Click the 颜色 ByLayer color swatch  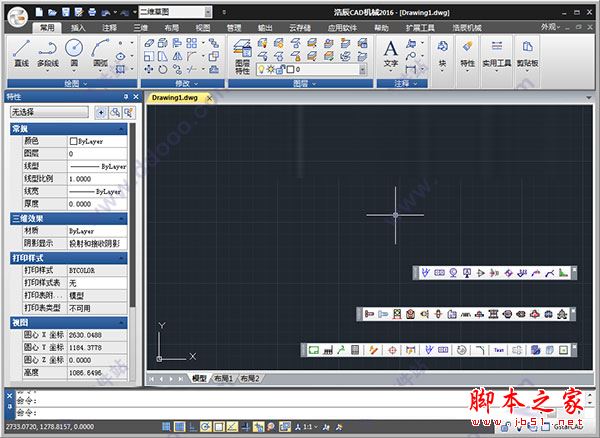point(73,141)
